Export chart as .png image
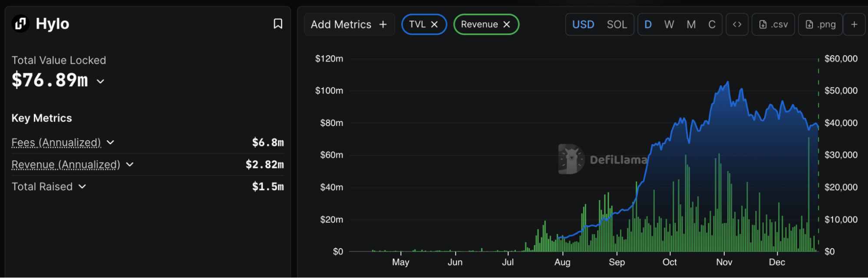Screen dimensions: 868x278 click(820, 25)
